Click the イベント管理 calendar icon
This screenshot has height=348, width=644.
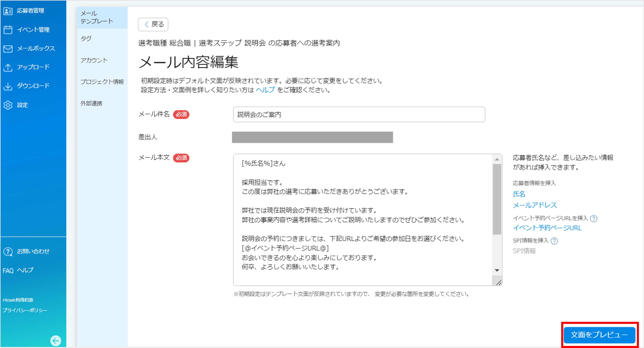(x=8, y=30)
